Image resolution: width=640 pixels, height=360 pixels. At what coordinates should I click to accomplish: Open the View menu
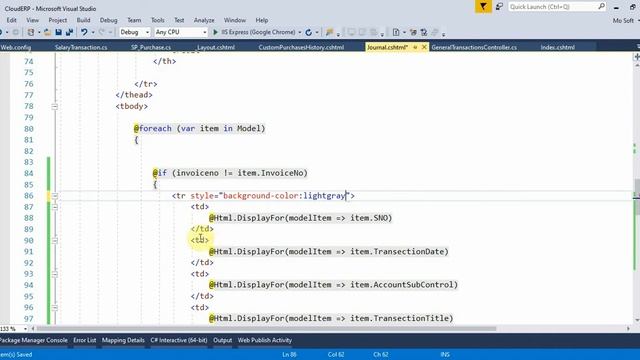click(x=33, y=20)
